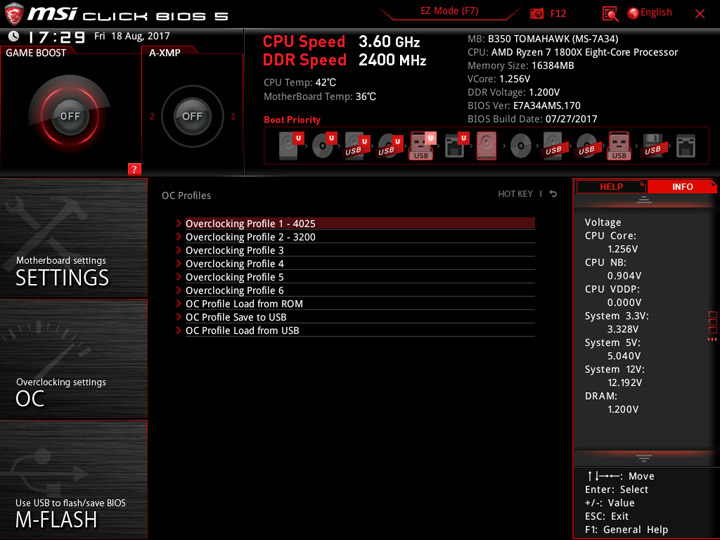720x540 pixels.
Task: Select the UEFI USB hard disk boot icon
Action: (x=357, y=146)
